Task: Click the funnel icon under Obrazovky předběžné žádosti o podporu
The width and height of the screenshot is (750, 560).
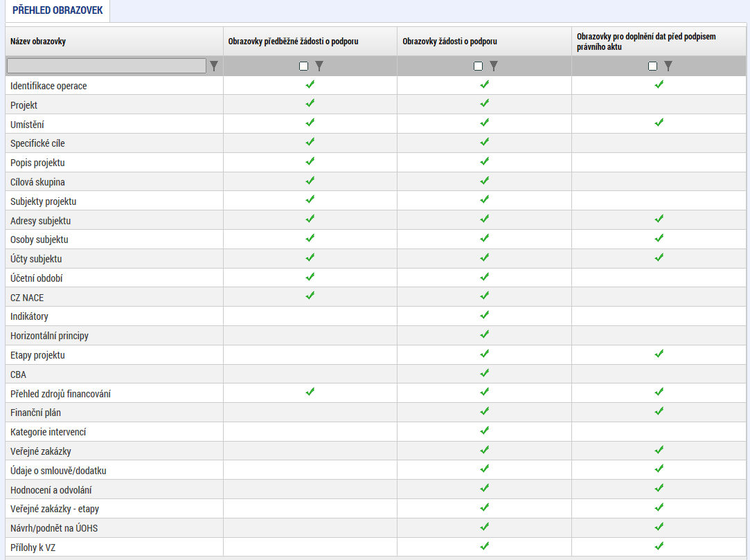Action: tap(319, 66)
